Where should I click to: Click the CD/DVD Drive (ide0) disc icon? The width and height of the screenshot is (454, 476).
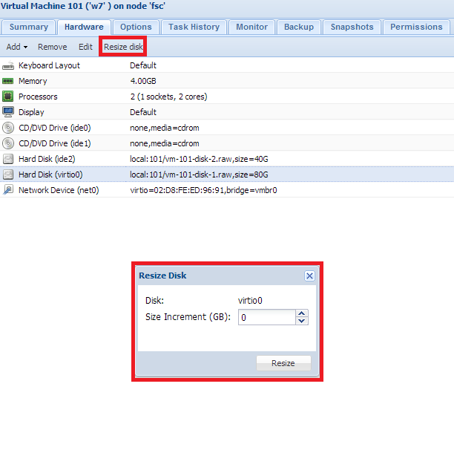pos(8,128)
